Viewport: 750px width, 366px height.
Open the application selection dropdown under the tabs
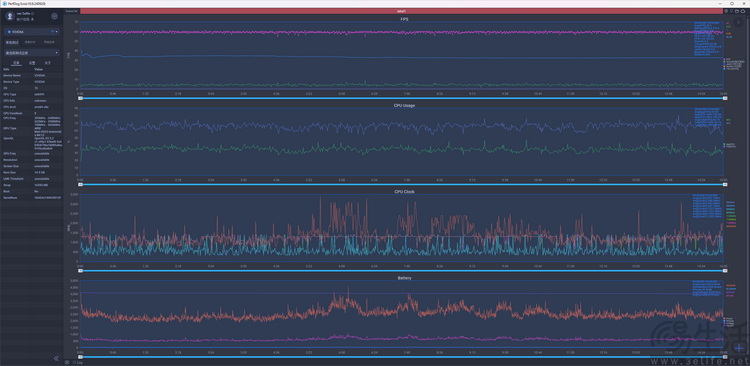(x=32, y=53)
